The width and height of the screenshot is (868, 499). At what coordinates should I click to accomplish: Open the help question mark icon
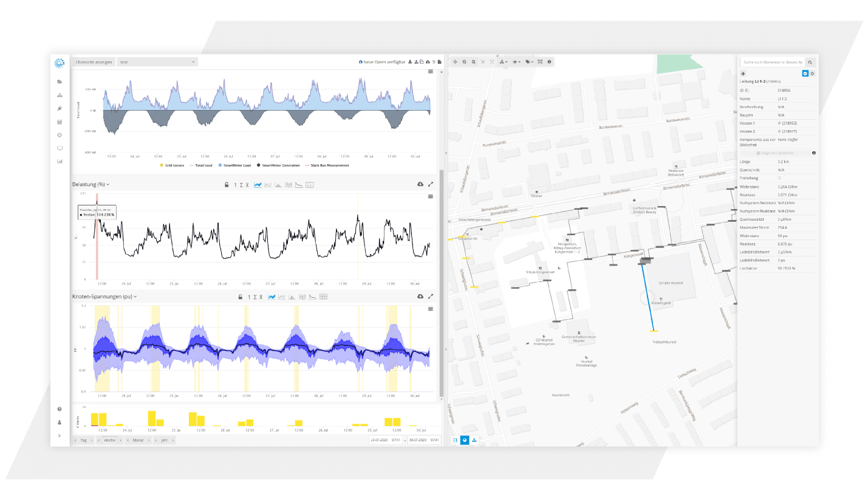pos(60,409)
